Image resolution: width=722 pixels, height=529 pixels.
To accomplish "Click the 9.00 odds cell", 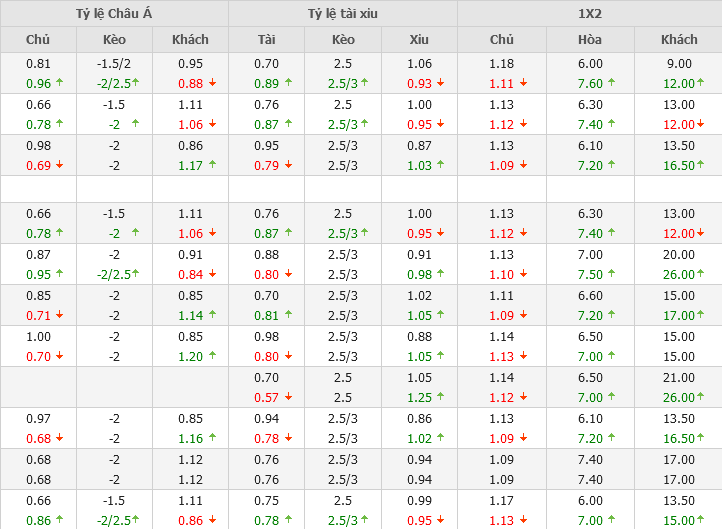I will click(679, 63).
